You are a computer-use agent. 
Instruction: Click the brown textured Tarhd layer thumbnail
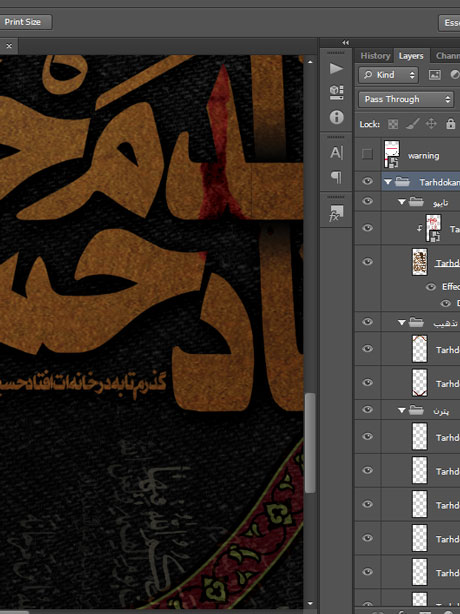point(420,262)
